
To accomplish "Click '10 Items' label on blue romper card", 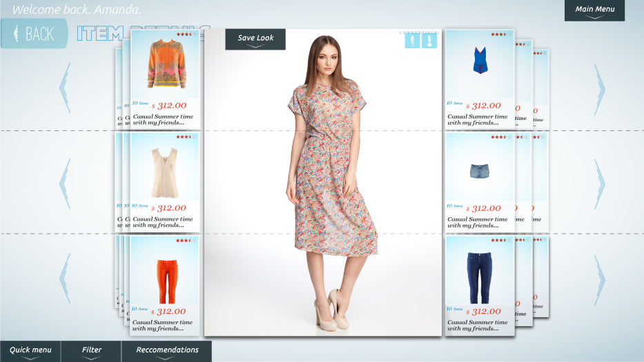I will tap(454, 103).
